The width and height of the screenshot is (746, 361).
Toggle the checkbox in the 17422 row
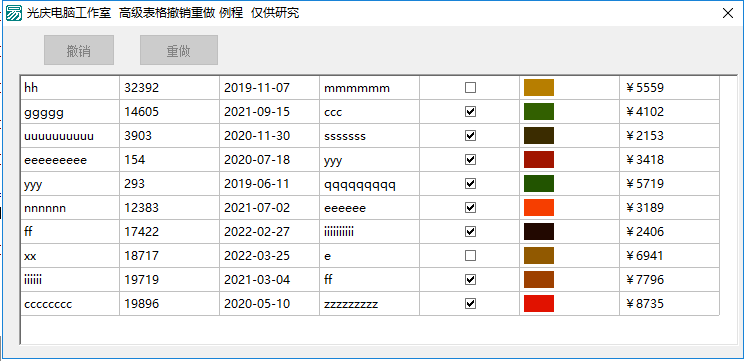pyautogui.click(x=470, y=232)
